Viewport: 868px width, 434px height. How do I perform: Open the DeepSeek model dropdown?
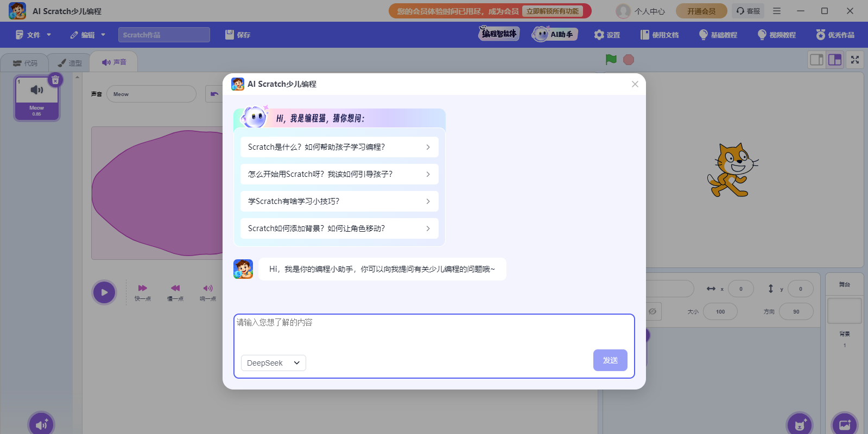pos(274,363)
